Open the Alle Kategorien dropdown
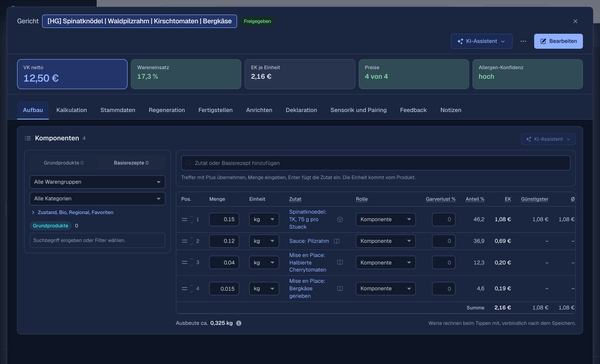600x364 pixels. coord(97,199)
